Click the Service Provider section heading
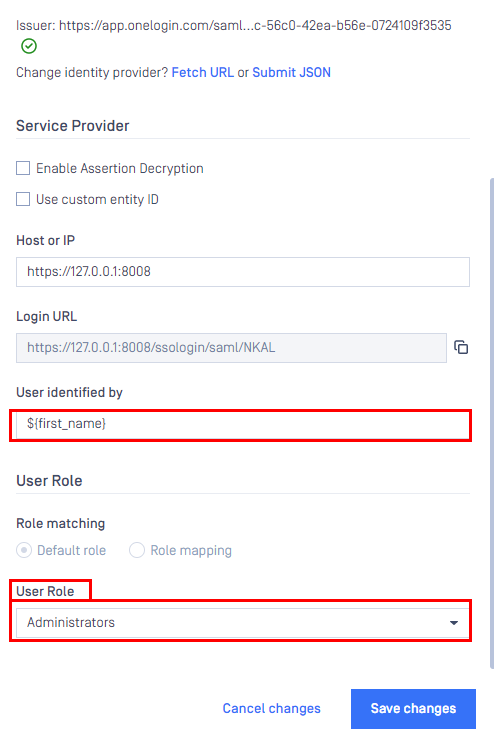The image size is (495, 749). 73,126
